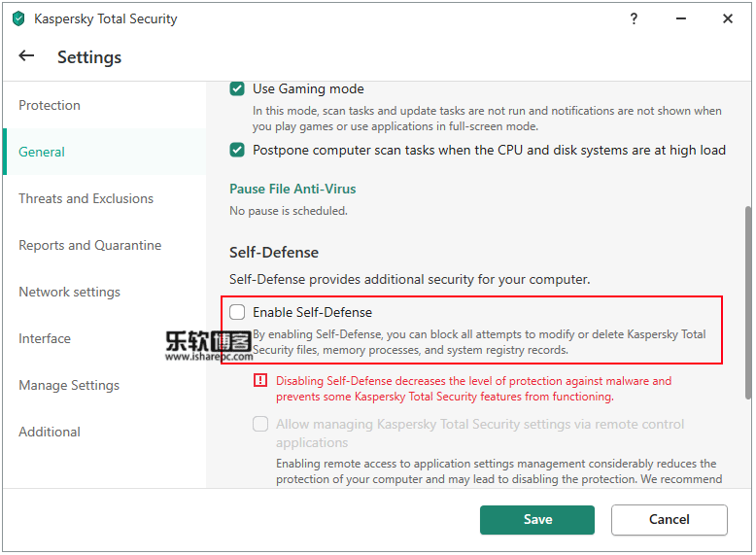Toggle Postpone computer scan tasks checkbox
756x555 pixels.
click(x=237, y=150)
